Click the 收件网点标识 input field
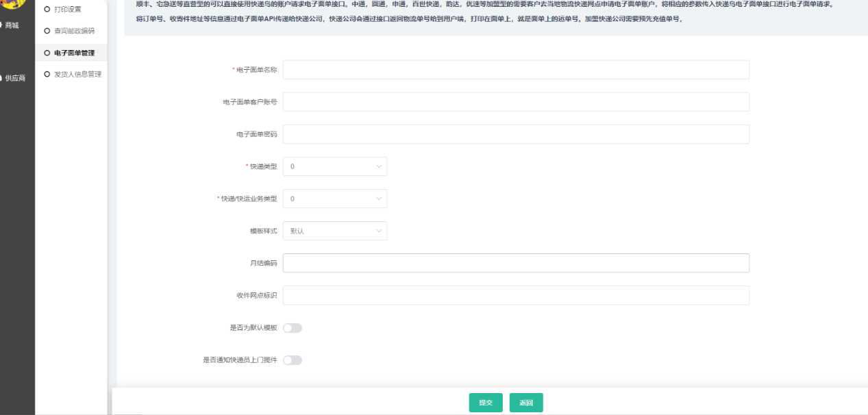The width and height of the screenshot is (868, 415). (515, 295)
